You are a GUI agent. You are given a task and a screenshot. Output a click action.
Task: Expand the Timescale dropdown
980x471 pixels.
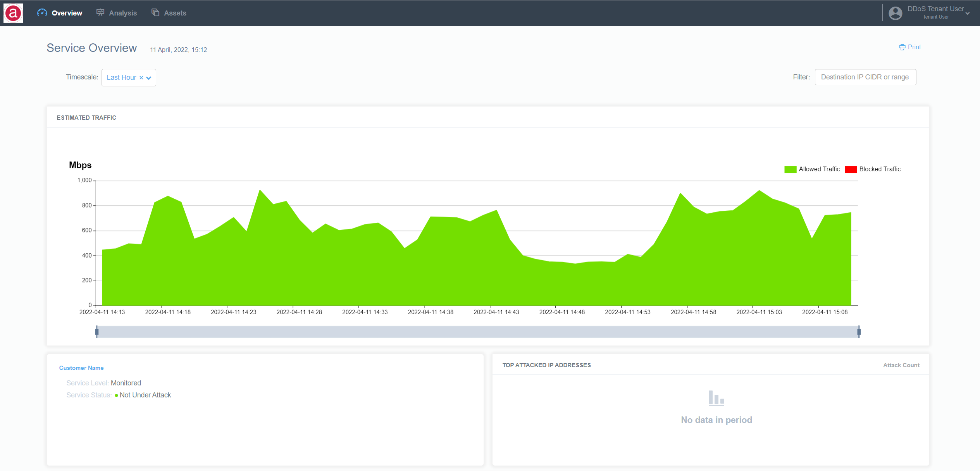click(149, 77)
